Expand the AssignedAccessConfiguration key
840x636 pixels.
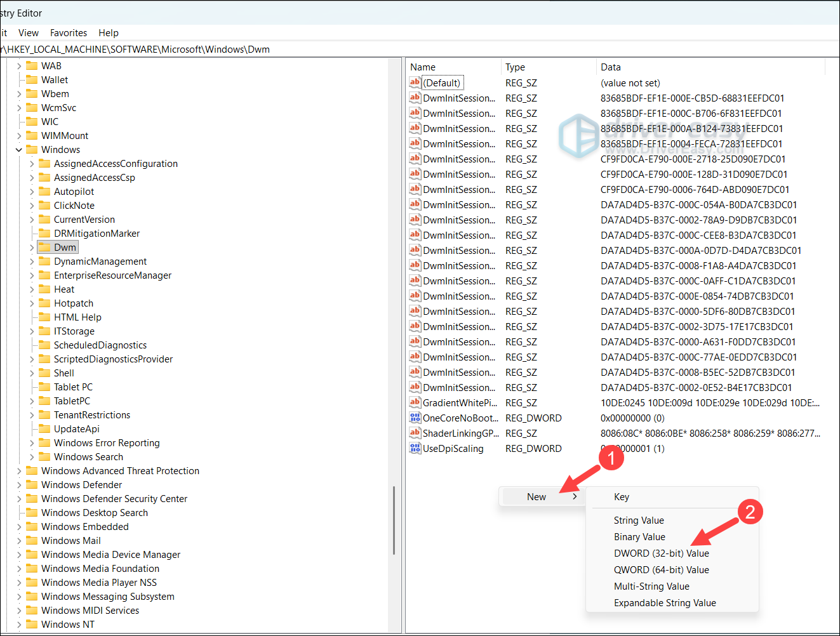click(x=32, y=164)
